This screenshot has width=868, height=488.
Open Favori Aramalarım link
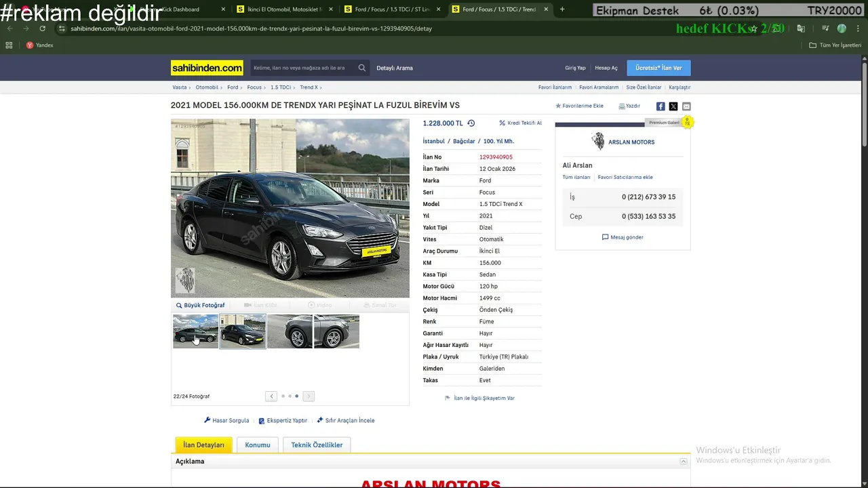[599, 87]
